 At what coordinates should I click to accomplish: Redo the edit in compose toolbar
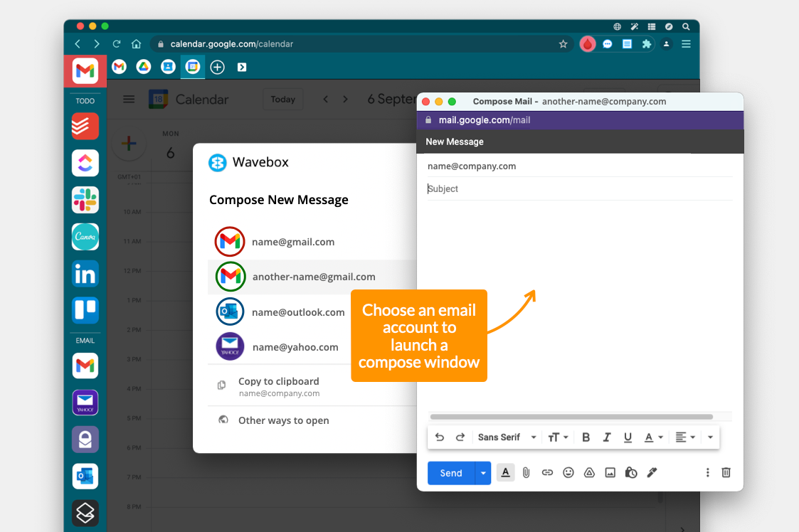pyautogui.click(x=460, y=437)
